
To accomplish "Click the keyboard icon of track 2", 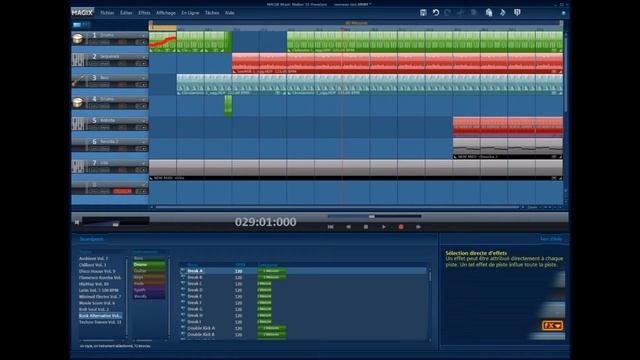I will (x=78, y=60).
